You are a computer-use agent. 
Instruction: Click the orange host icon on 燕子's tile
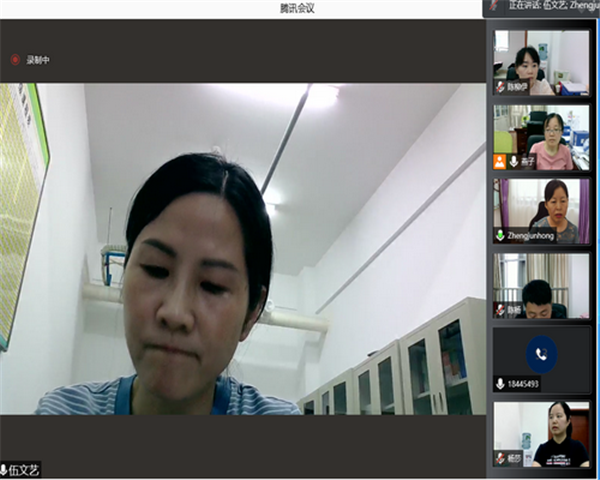tap(500, 161)
